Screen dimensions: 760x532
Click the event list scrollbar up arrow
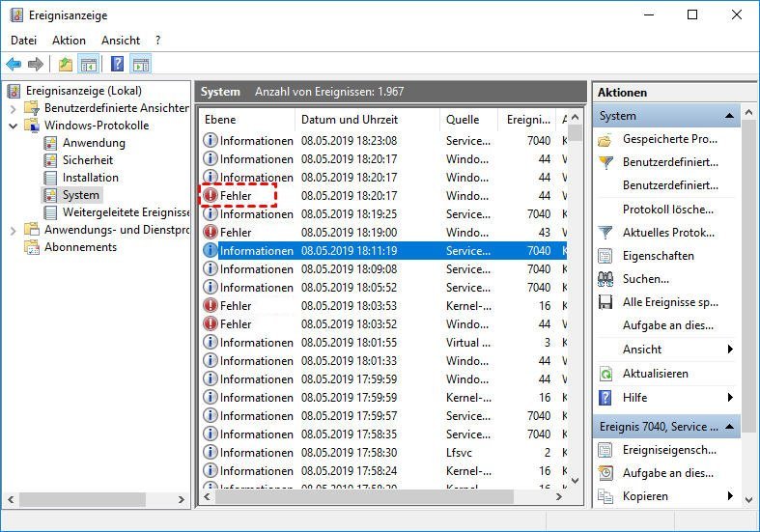(575, 117)
